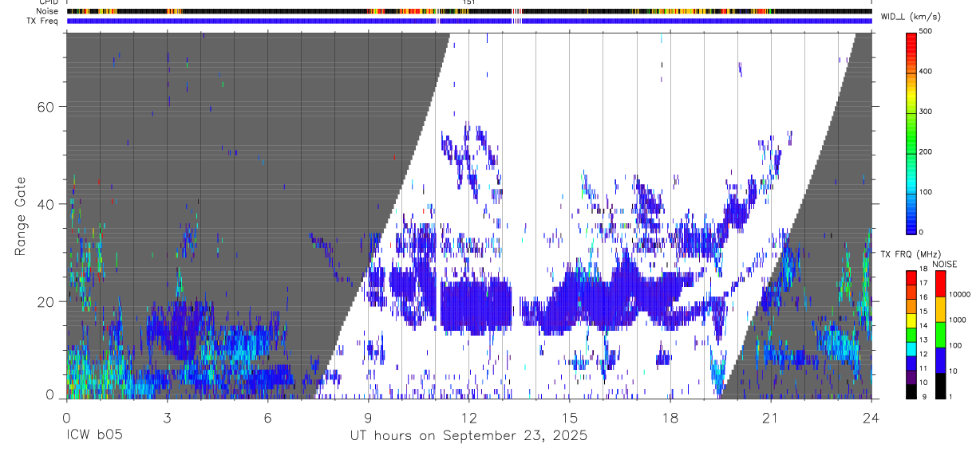Image resolution: width=980 pixels, height=452 pixels.
Task: Click the green NOISE swatch between 100 and 1000
Action: (x=940, y=333)
